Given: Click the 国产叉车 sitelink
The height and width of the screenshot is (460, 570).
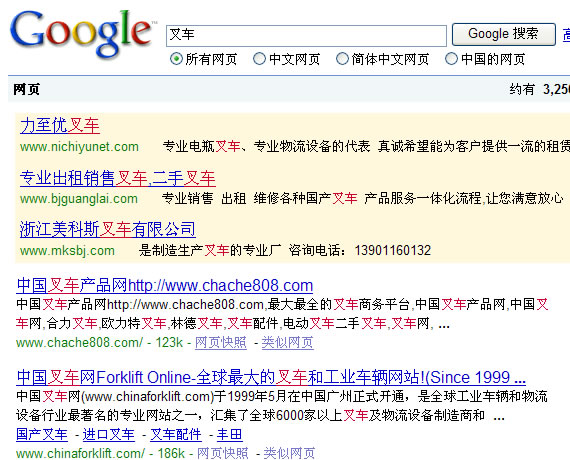Looking at the screenshot, I should coord(42,434).
